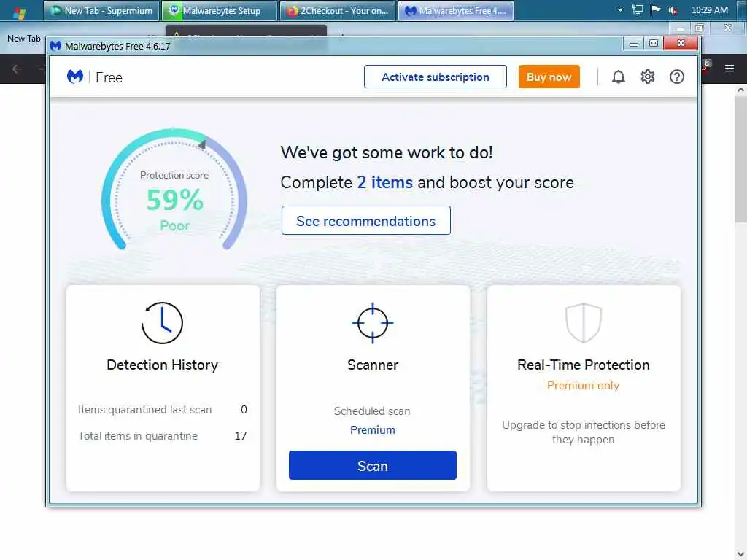Click the Real-Time Protection title

583,365
